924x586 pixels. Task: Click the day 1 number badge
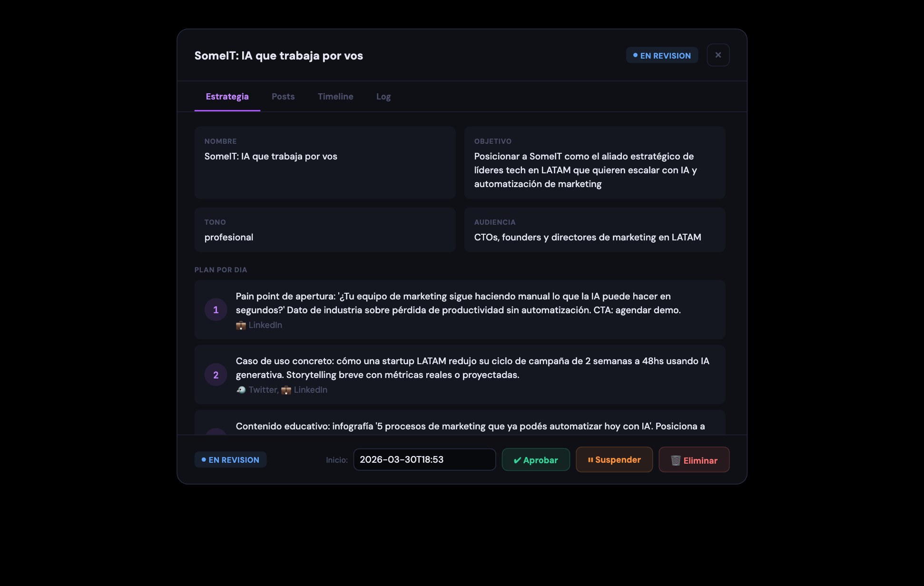(x=216, y=310)
